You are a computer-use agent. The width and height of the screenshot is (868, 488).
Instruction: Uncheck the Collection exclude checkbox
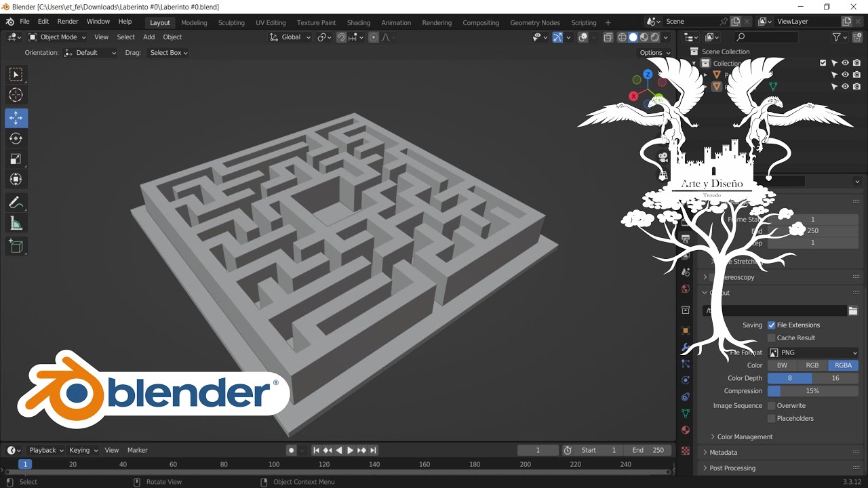click(823, 63)
